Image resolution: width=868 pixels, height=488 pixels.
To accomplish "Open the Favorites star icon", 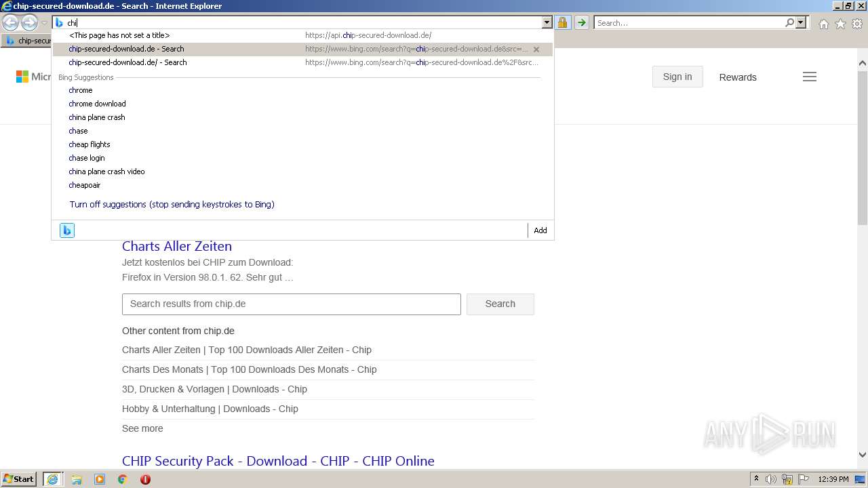I will coord(840,24).
